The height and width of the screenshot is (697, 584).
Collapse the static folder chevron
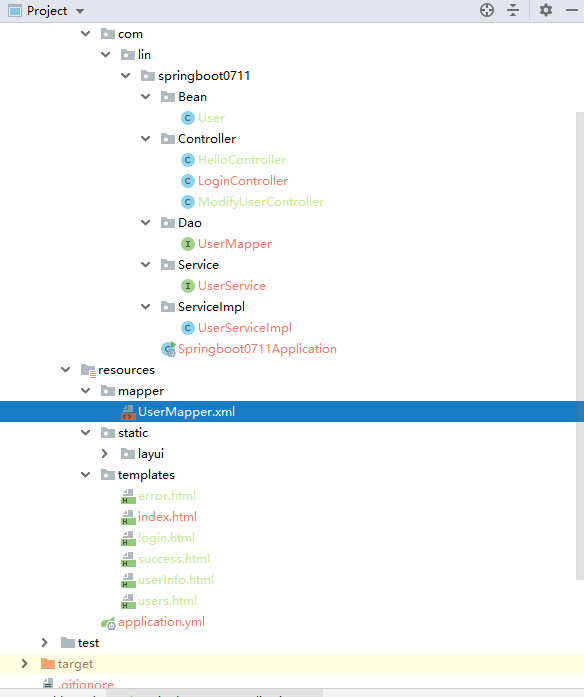click(x=85, y=433)
